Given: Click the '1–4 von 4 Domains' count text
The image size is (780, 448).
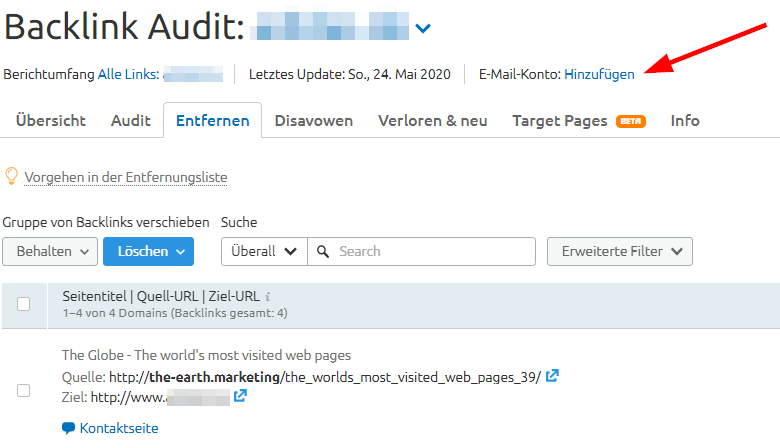Looking at the screenshot, I should click(175, 313).
